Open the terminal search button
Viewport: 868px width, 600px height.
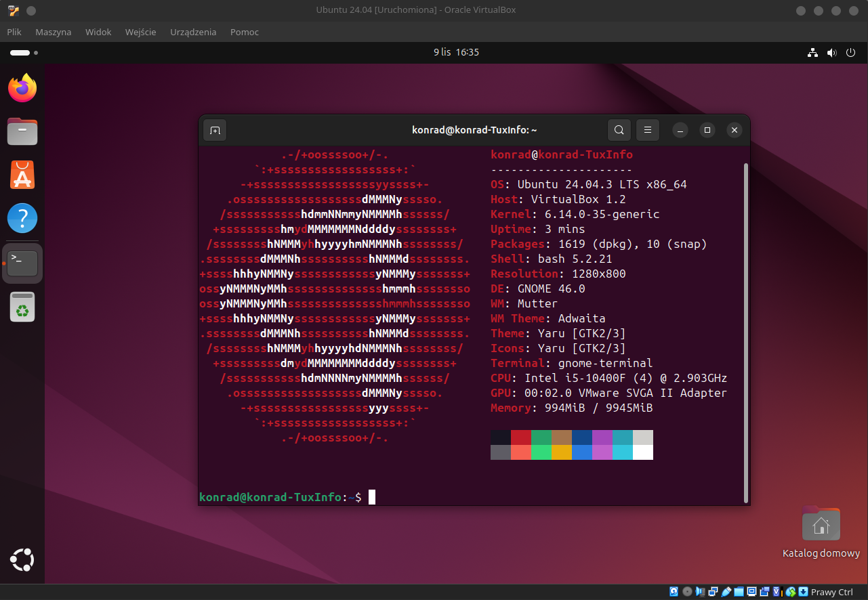point(619,130)
